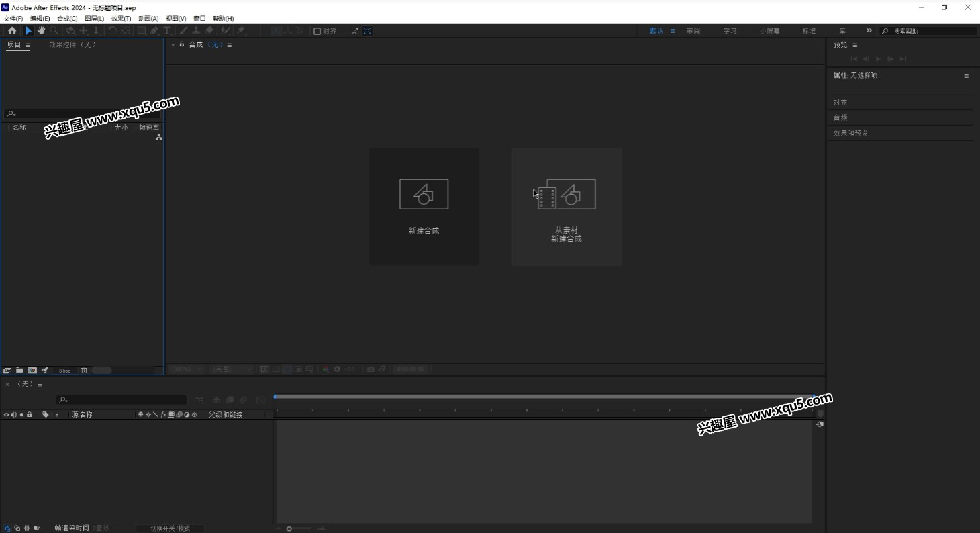Open the 项目 panel menu icon

click(x=28, y=45)
